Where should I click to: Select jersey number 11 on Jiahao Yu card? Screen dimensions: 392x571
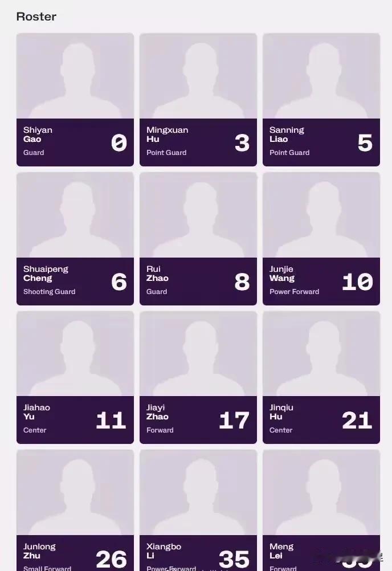(111, 420)
